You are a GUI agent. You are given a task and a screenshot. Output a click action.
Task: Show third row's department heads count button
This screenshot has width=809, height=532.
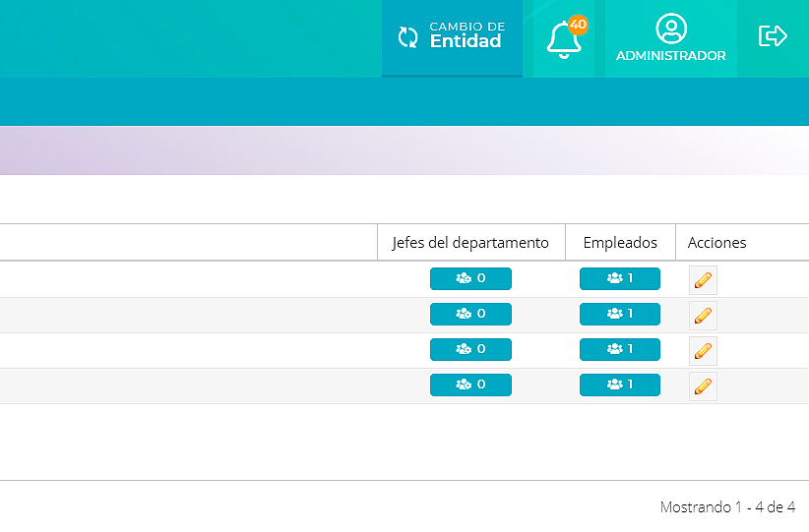pos(470,350)
